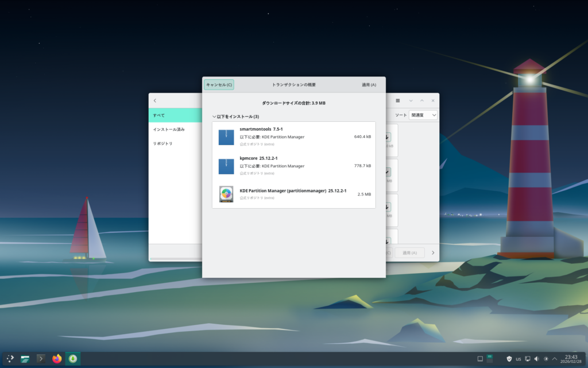Open the terminal from the taskbar

(x=41, y=359)
